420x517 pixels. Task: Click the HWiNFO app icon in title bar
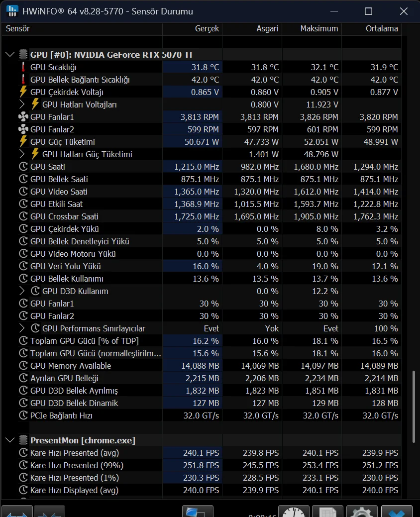pyautogui.click(x=12, y=11)
